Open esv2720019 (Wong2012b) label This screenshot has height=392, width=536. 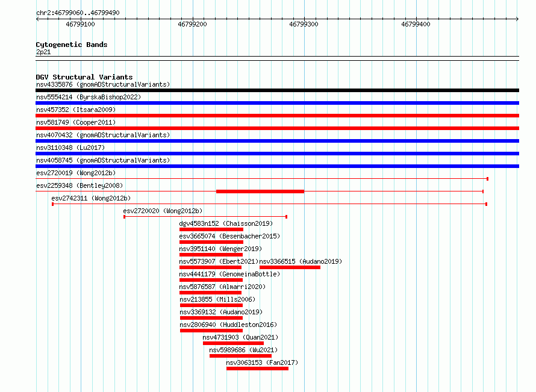(76, 173)
